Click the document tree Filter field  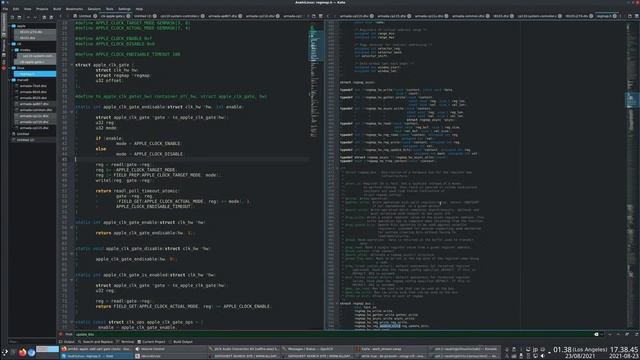[x=32, y=342]
